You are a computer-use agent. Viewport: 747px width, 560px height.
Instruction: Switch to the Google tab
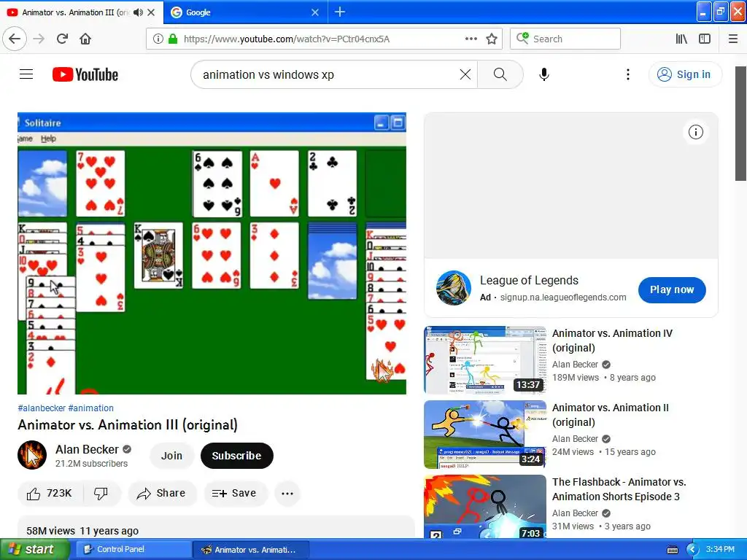pos(245,12)
